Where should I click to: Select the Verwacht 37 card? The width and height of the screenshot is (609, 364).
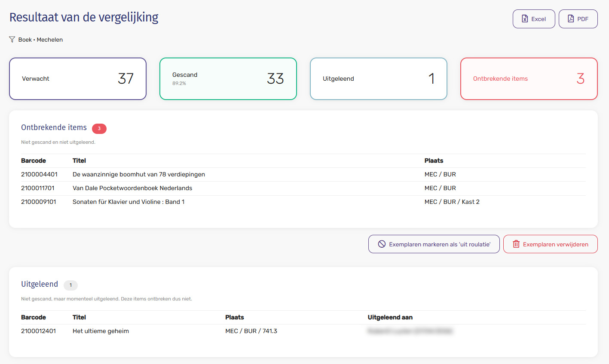[x=78, y=79]
